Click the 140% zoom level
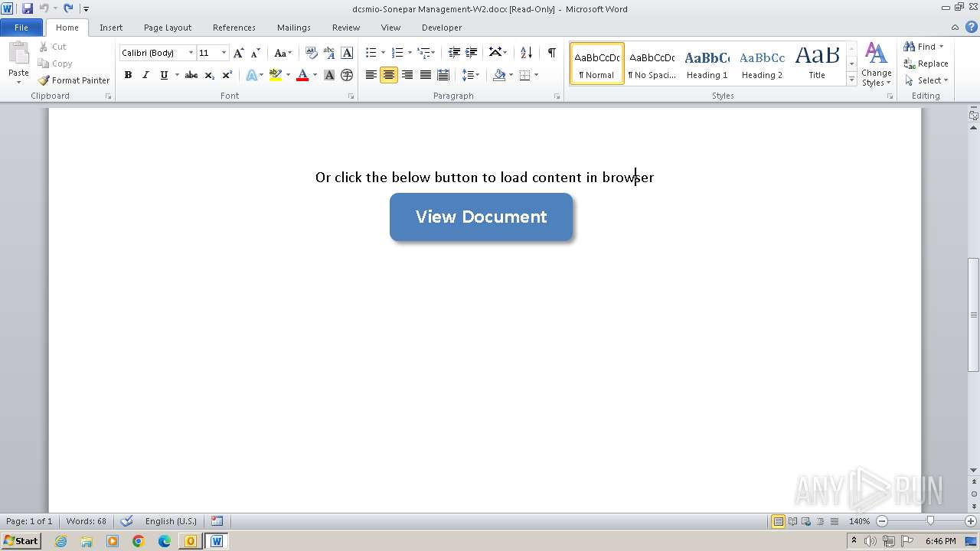 (859, 521)
